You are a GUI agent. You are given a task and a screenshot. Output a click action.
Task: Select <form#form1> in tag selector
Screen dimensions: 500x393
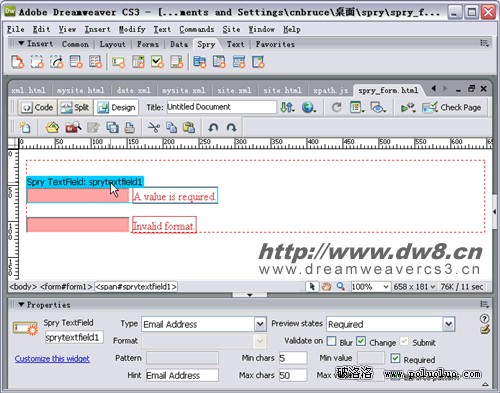click(66, 287)
